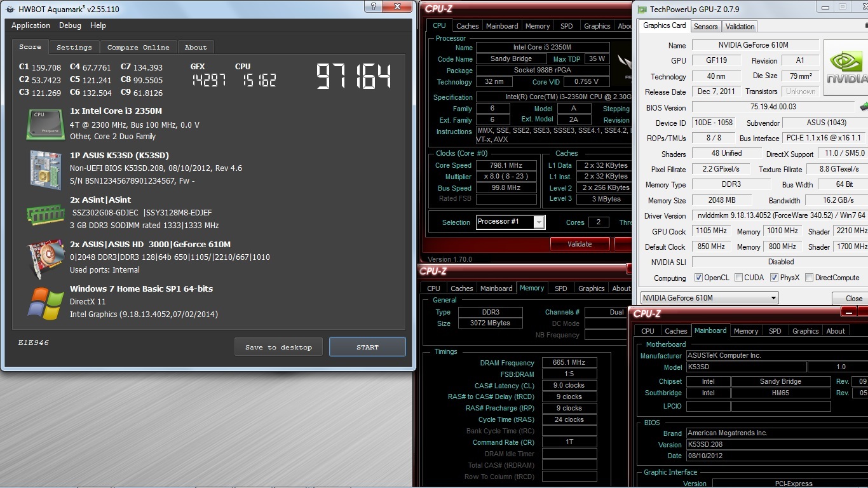The height and width of the screenshot is (488, 868).
Task: Open the Sensors tab in GPU-Z
Action: [705, 26]
